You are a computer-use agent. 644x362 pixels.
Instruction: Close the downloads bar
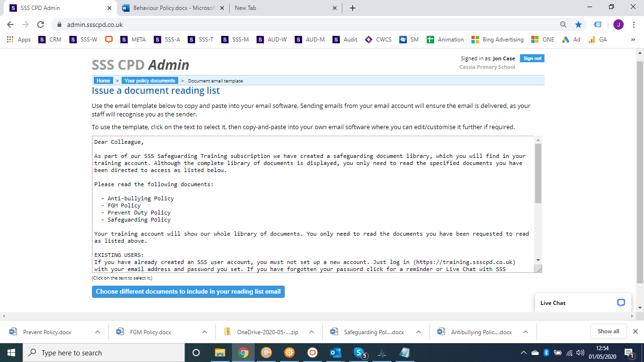point(635,331)
